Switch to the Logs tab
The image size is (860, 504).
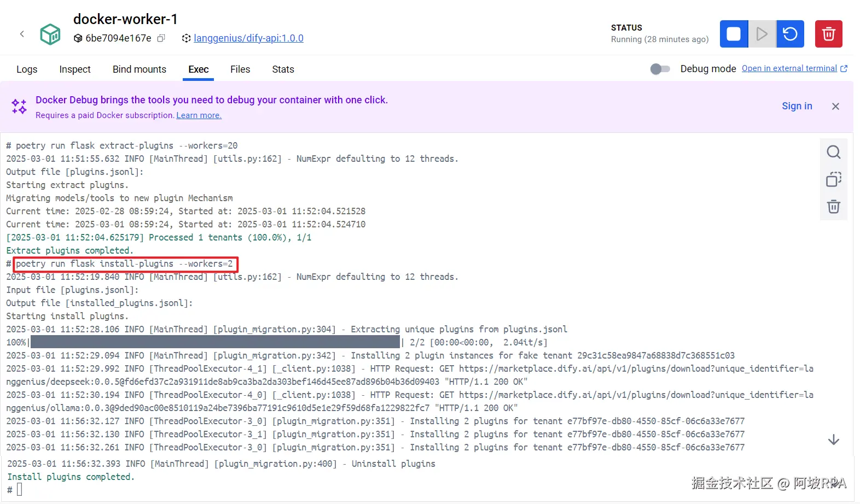[x=27, y=69]
